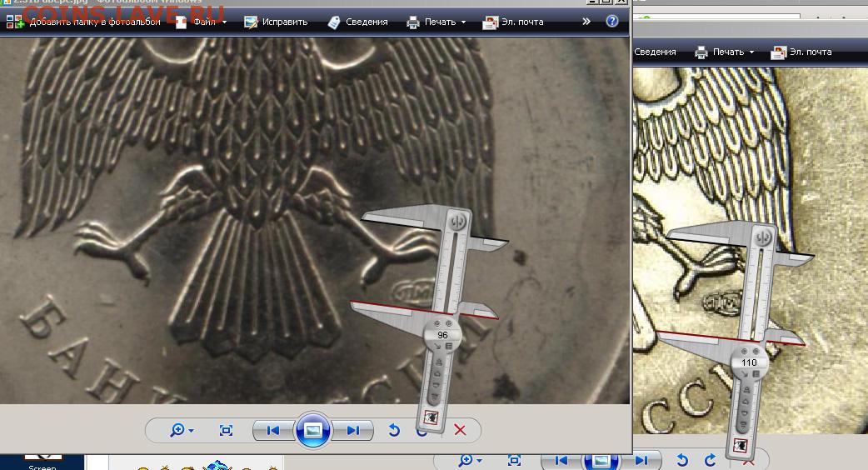Go to previous image in front viewer
The height and width of the screenshot is (470, 868).
(x=273, y=430)
